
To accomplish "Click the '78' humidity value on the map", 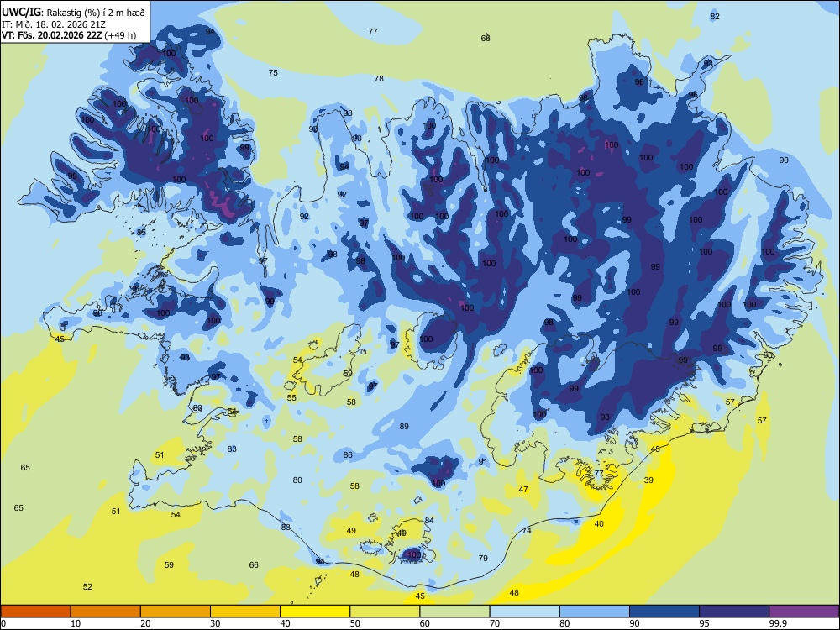I will pos(379,78).
